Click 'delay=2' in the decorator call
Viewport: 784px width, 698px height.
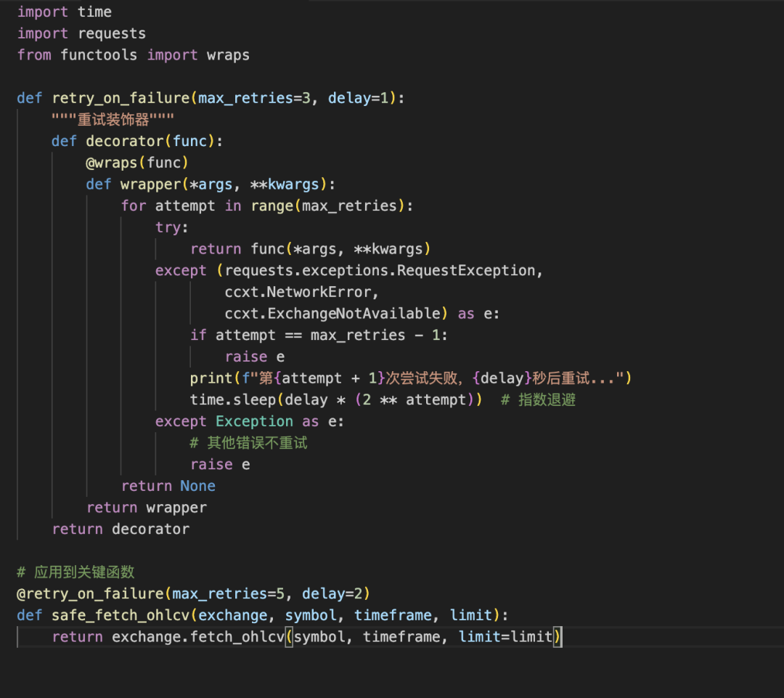click(x=332, y=593)
